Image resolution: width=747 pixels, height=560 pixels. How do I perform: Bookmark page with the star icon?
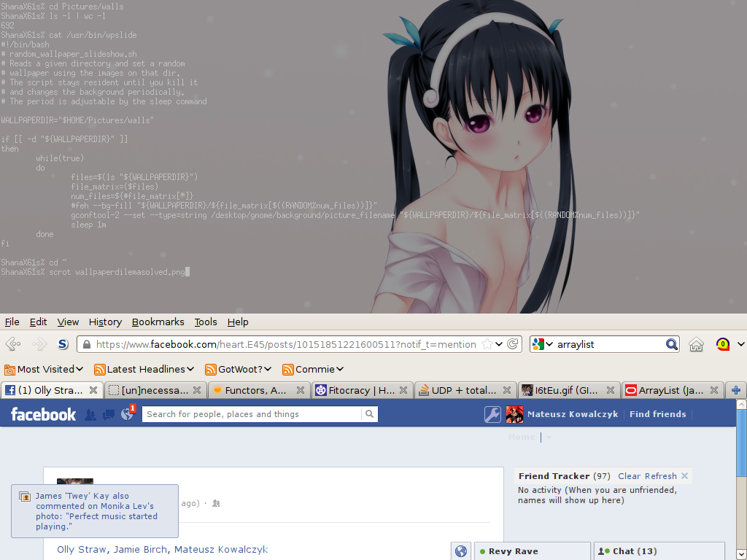tap(487, 344)
